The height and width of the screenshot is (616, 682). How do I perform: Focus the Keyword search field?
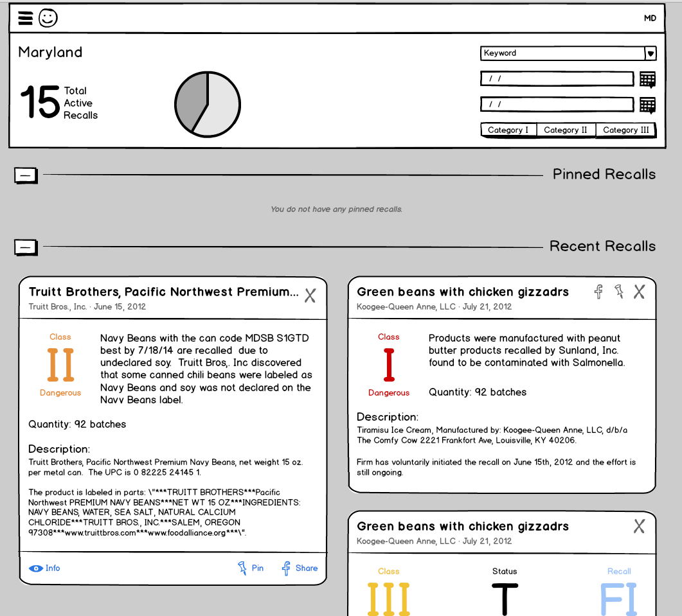[x=563, y=53]
